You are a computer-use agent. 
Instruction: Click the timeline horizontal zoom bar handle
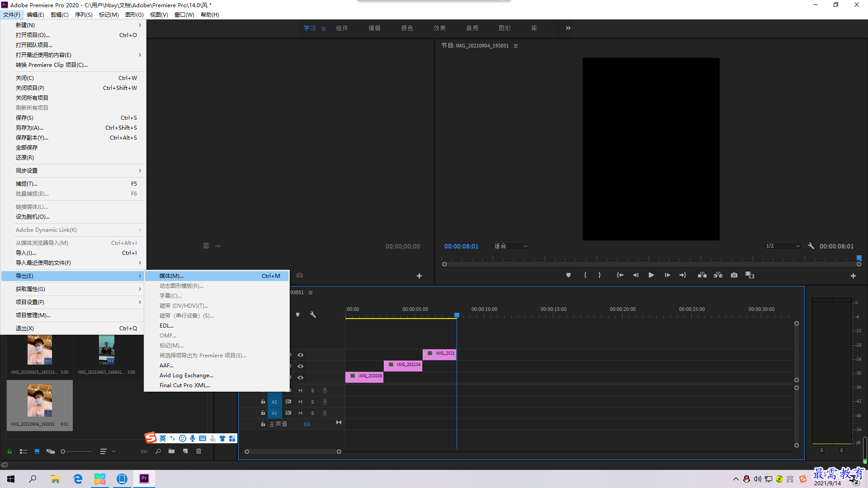pyautogui.click(x=339, y=452)
